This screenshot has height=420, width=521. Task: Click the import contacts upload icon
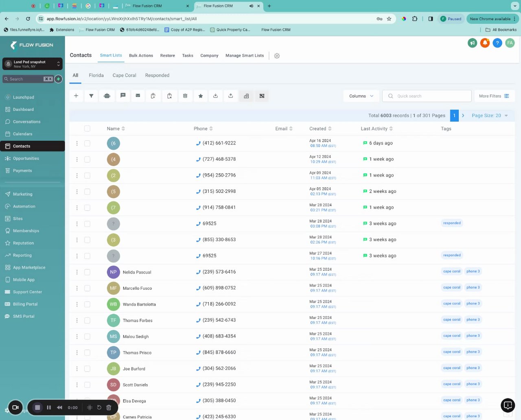(230, 96)
